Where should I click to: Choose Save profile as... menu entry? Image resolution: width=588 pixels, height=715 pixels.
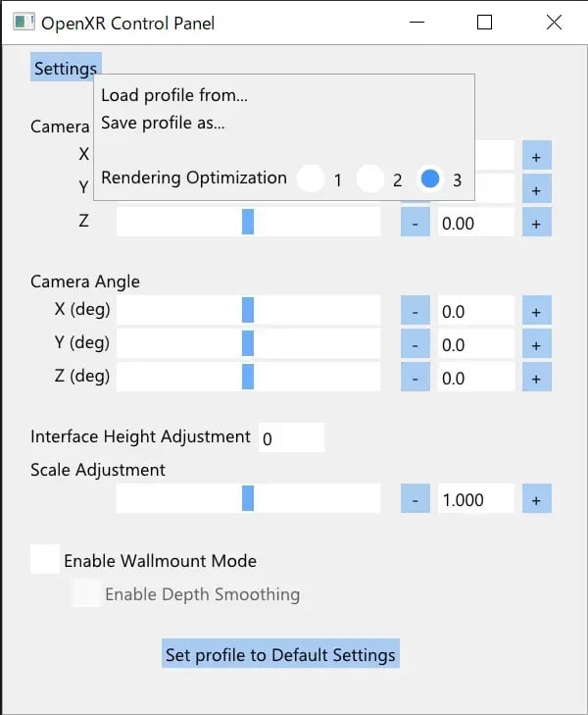pyautogui.click(x=163, y=124)
